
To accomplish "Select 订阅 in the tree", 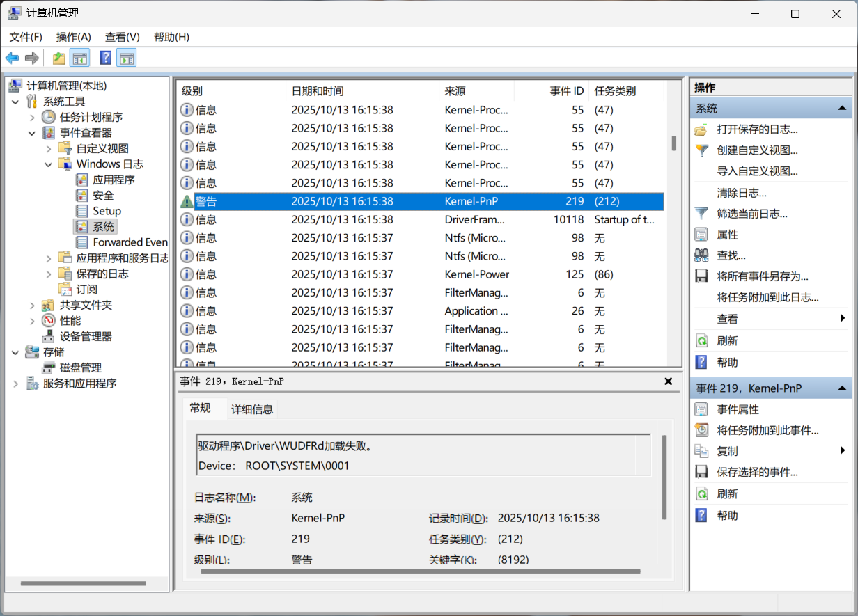I will coord(87,289).
